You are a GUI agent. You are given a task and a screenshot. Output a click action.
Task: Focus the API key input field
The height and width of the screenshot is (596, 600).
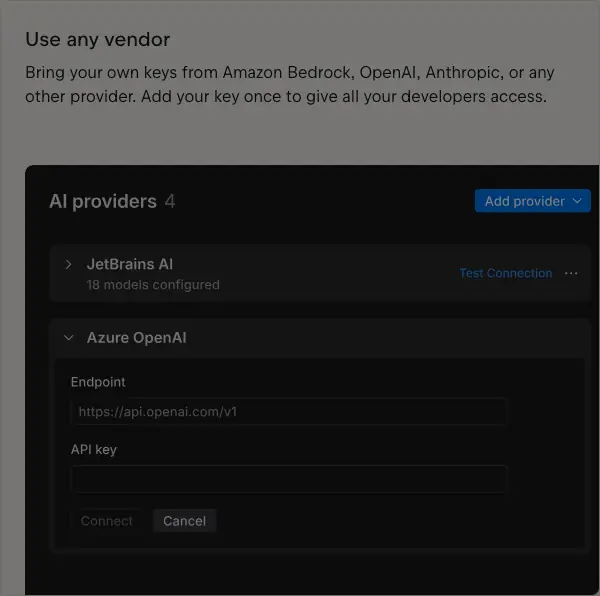click(289, 479)
